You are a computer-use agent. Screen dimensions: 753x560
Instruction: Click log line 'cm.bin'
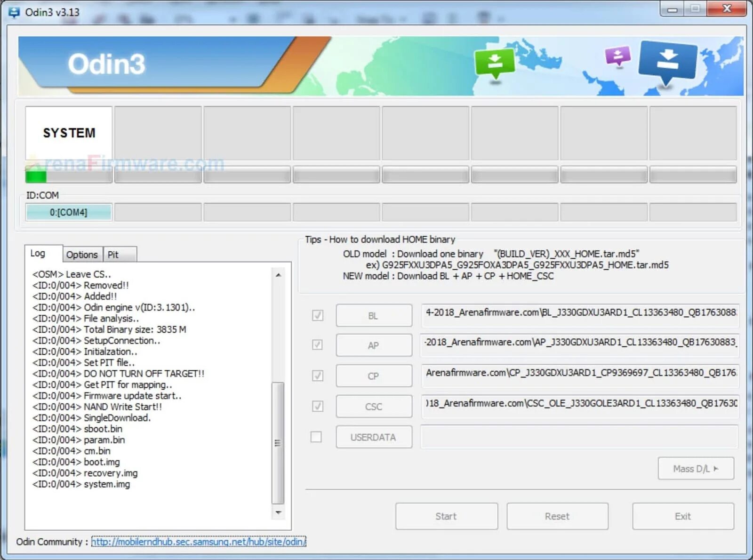71,451
